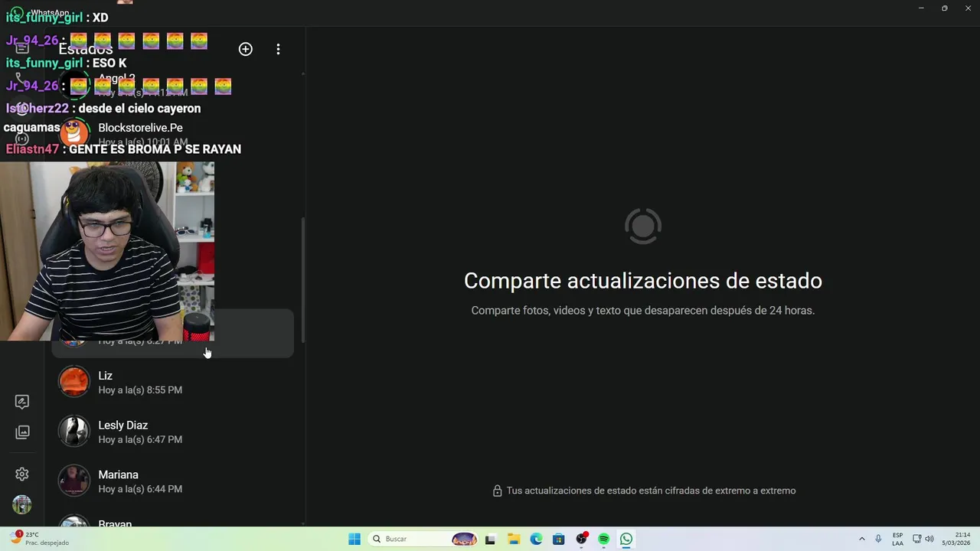Screen dimensions: 980x551
Task: Open Microsoft Edge from the taskbar
Action: click(x=536, y=539)
